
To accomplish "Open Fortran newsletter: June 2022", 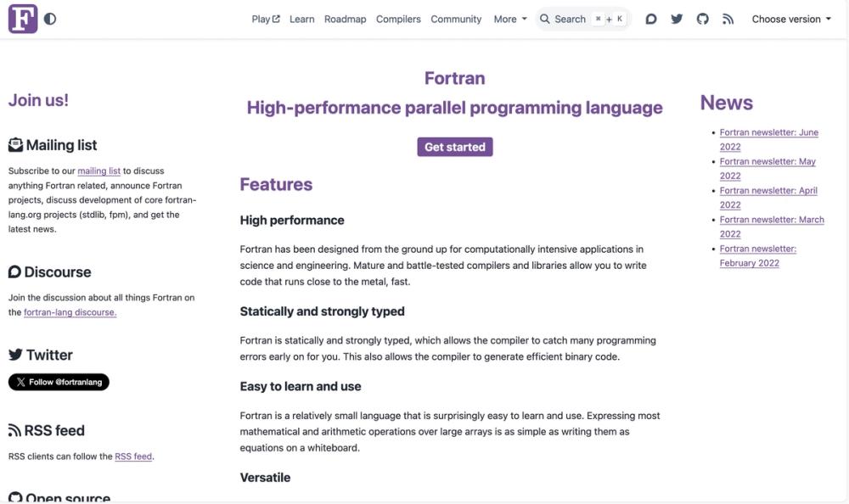I will pyautogui.click(x=769, y=140).
